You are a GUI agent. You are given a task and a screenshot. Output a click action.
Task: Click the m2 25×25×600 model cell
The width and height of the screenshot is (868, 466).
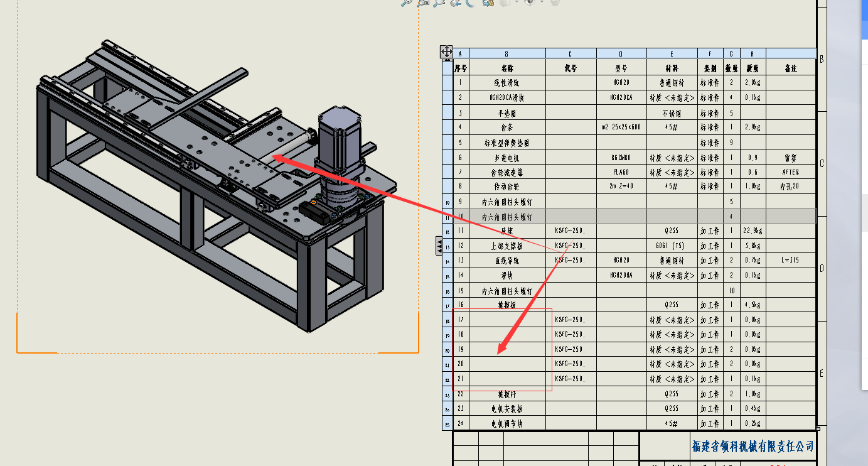click(622, 127)
